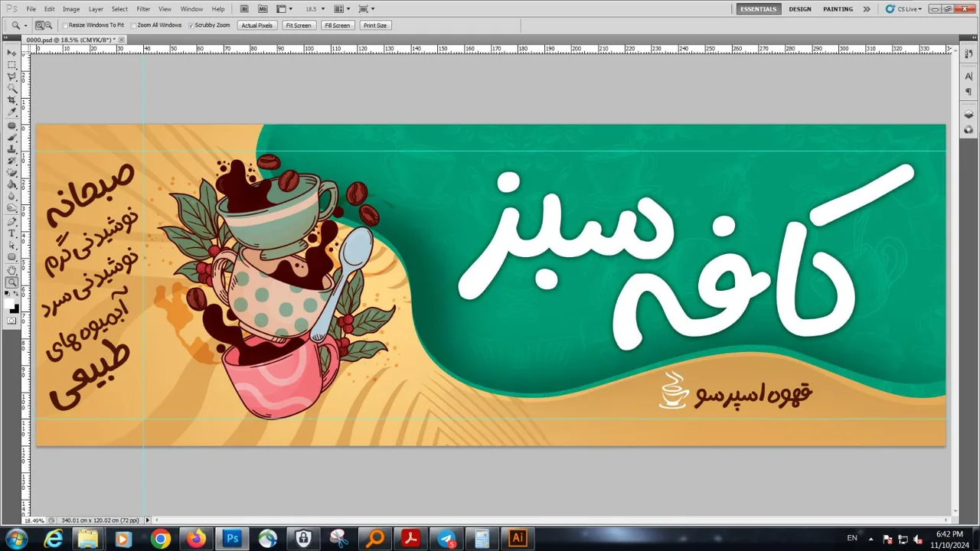Select the Magic Wand tool
This screenshot has height=551, width=980.
(x=11, y=89)
